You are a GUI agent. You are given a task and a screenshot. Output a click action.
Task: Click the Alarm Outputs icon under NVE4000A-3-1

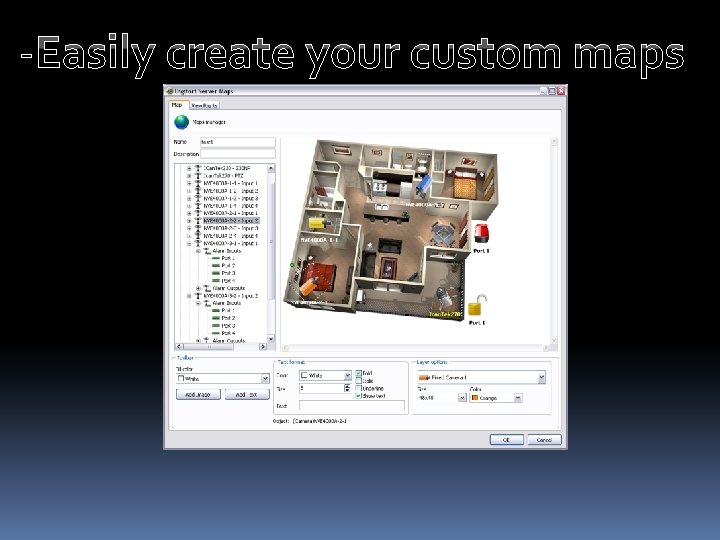(x=207, y=288)
